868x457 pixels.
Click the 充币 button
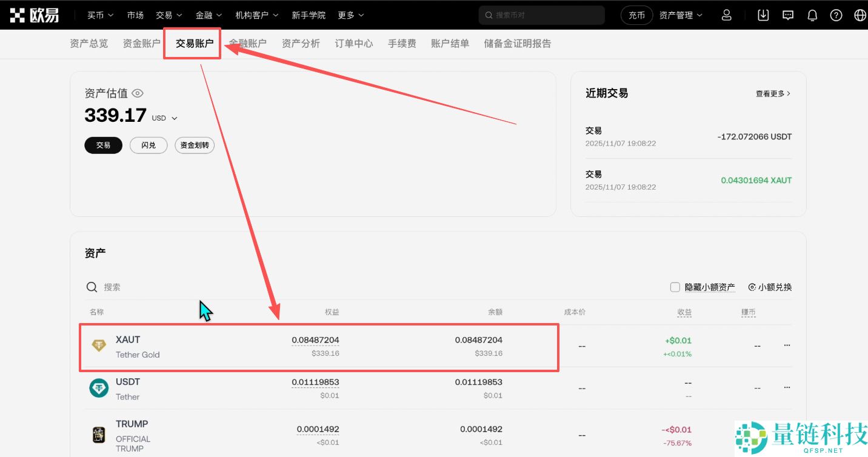(x=636, y=15)
